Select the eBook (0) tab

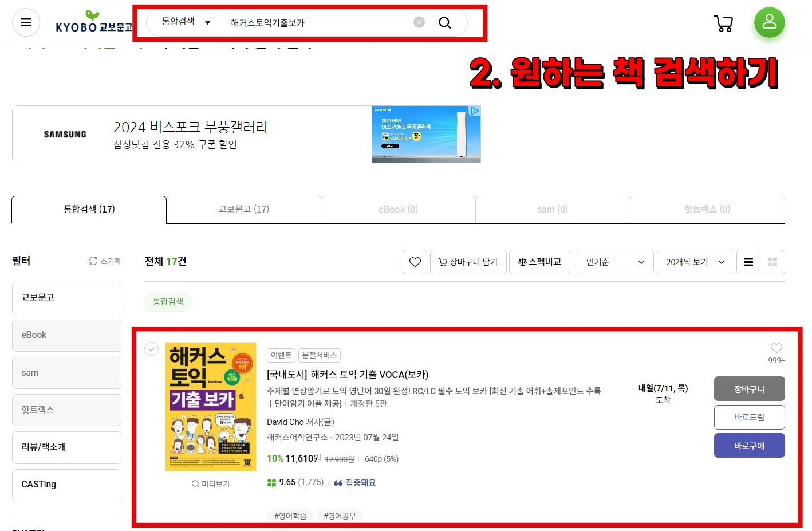(x=398, y=210)
